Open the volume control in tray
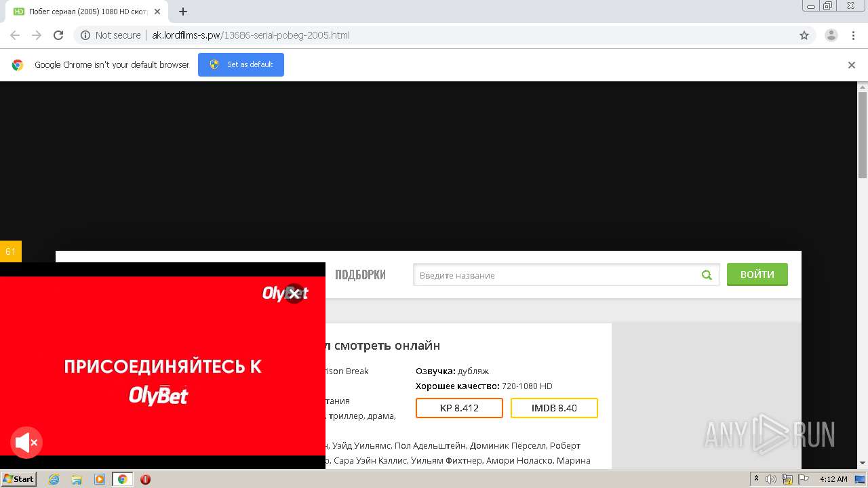 771,479
